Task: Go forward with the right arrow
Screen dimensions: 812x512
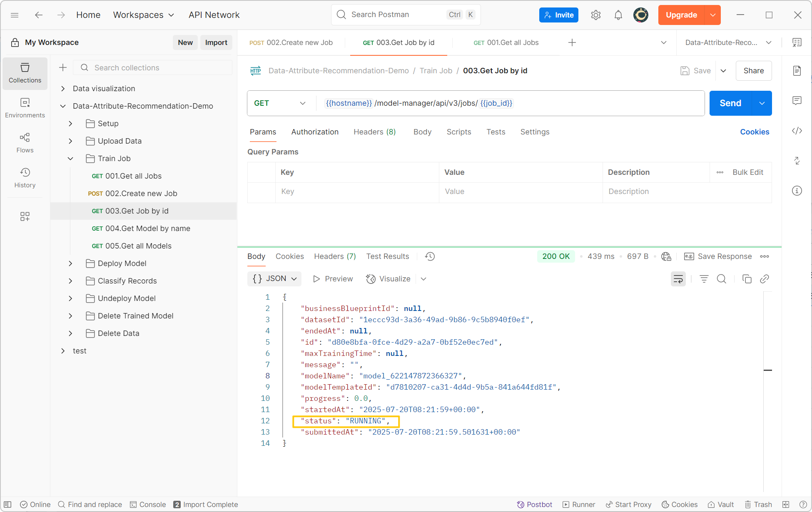Action: (61, 15)
